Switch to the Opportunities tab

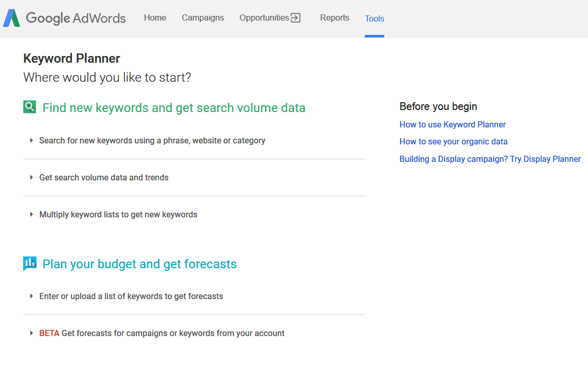click(x=264, y=18)
